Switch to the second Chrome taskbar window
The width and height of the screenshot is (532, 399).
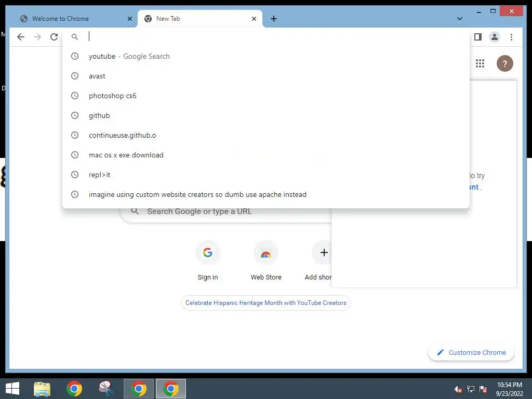[139, 389]
